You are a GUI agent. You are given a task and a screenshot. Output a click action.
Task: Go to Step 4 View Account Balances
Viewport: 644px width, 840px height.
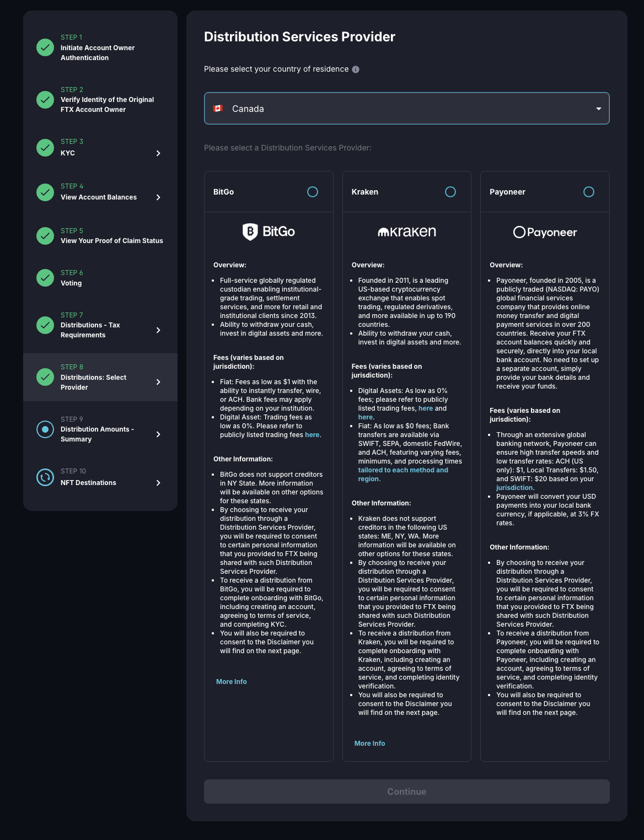click(x=99, y=197)
